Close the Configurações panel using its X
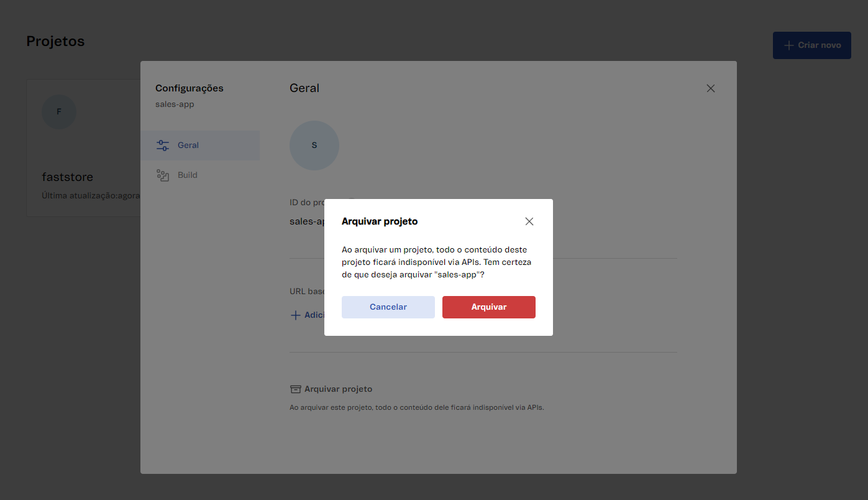Image resolution: width=868 pixels, height=500 pixels. click(x=710, y=88)
